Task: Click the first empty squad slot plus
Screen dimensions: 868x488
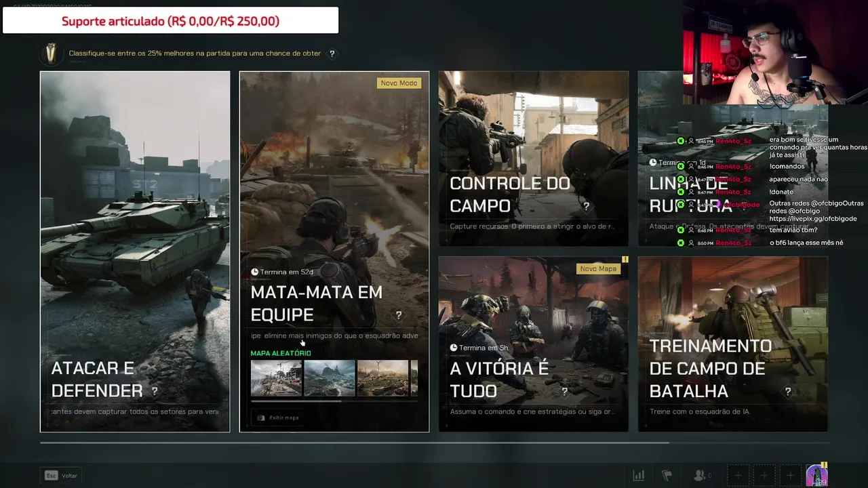Action: (x=738, y=475)
